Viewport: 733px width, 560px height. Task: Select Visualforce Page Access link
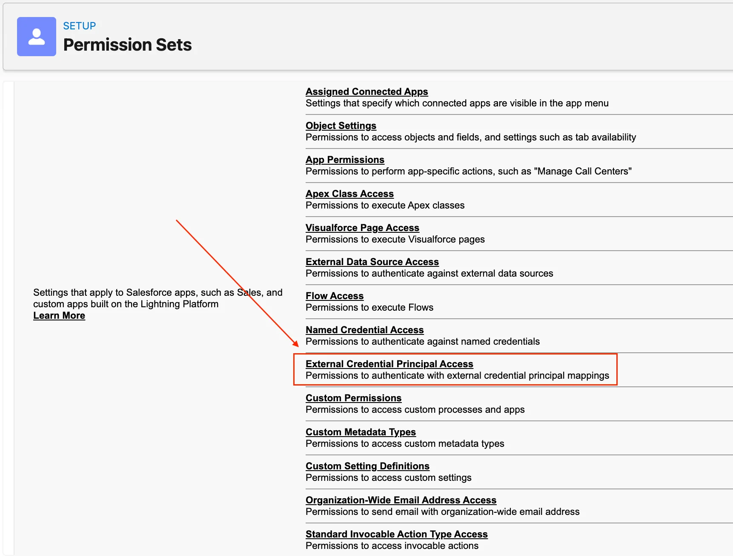pos(362,228)
